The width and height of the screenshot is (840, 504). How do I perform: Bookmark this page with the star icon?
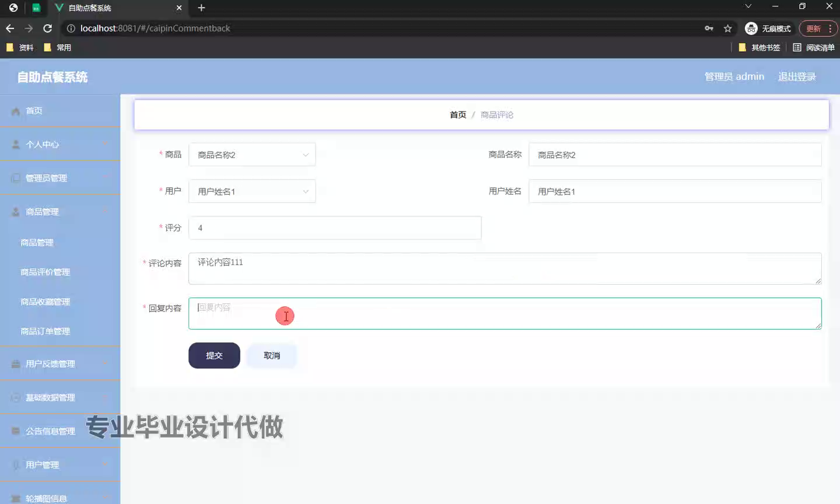coord(727,28)
